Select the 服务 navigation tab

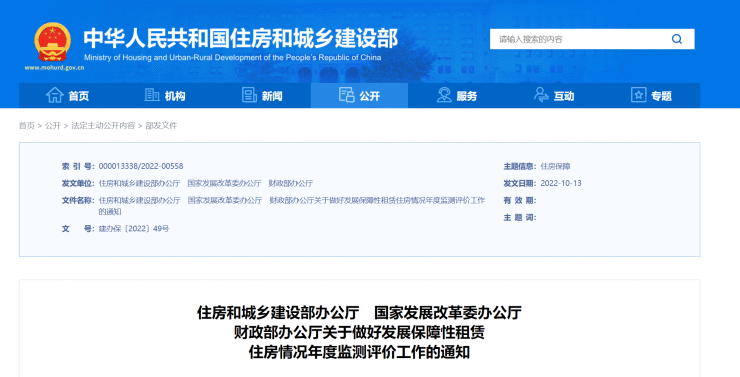point(456,95)
